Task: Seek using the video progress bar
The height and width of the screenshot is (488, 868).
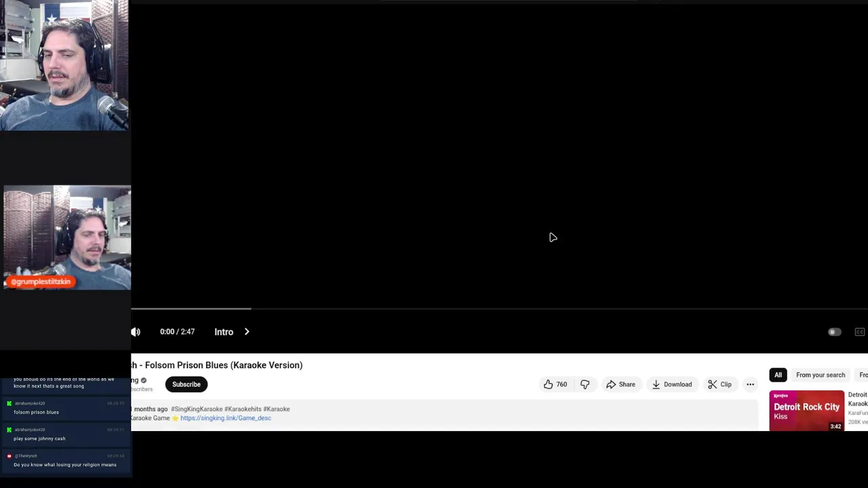Action: point(499,308)
